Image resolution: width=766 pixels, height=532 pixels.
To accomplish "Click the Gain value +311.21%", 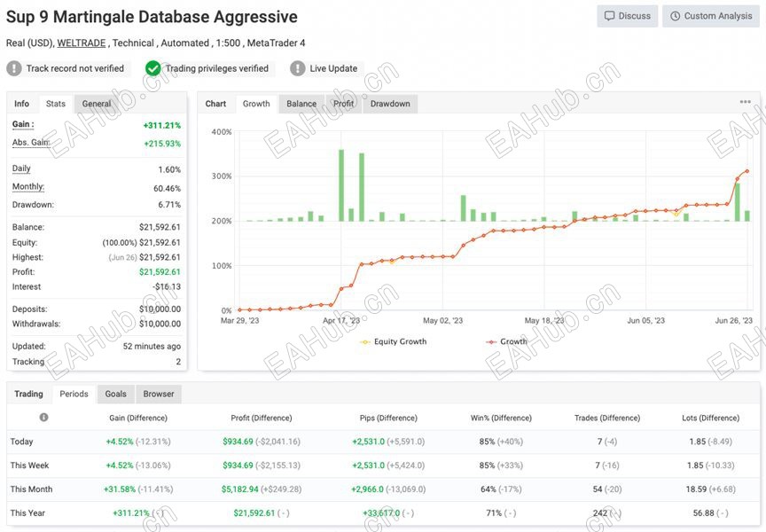I will pos(162,126).
